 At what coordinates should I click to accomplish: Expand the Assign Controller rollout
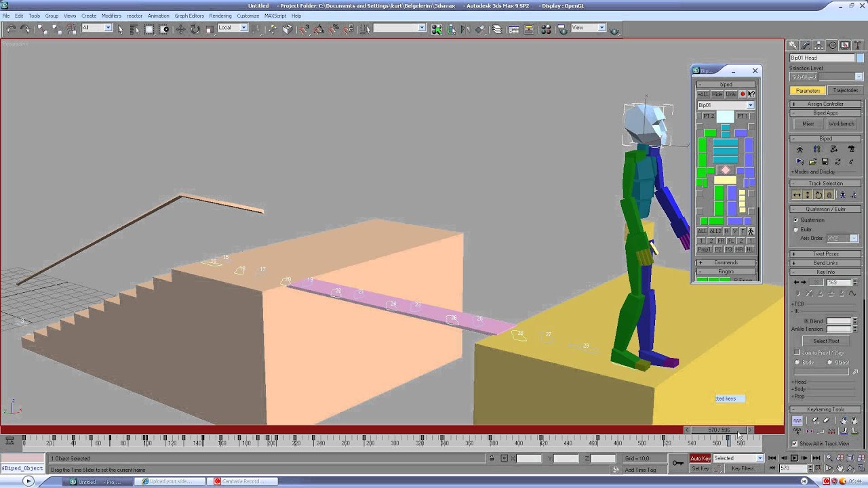(825, 104)
